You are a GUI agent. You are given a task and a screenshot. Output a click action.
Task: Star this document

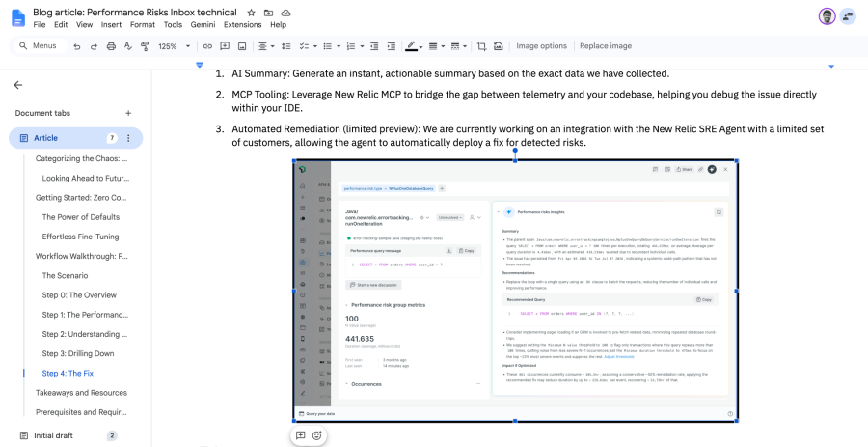pos(251,13)
